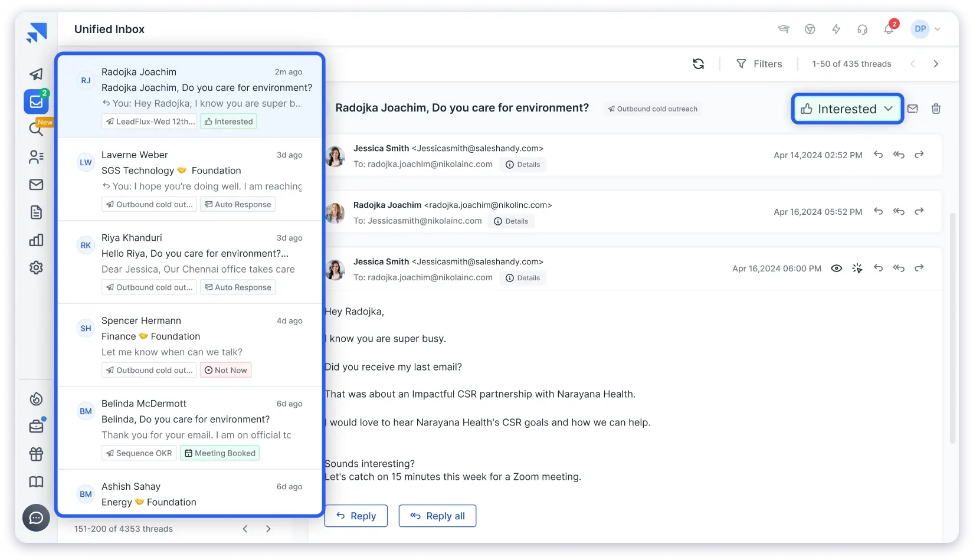
Task: Open the live chat support bubble
Action: tap(36, 518)
